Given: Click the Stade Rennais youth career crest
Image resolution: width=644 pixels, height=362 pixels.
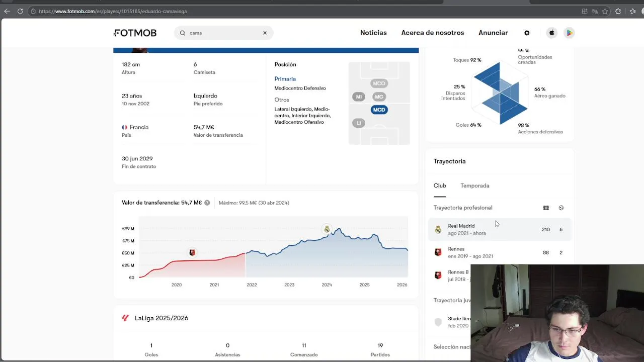Looking at the screenshot, I should tap(438, 322).
